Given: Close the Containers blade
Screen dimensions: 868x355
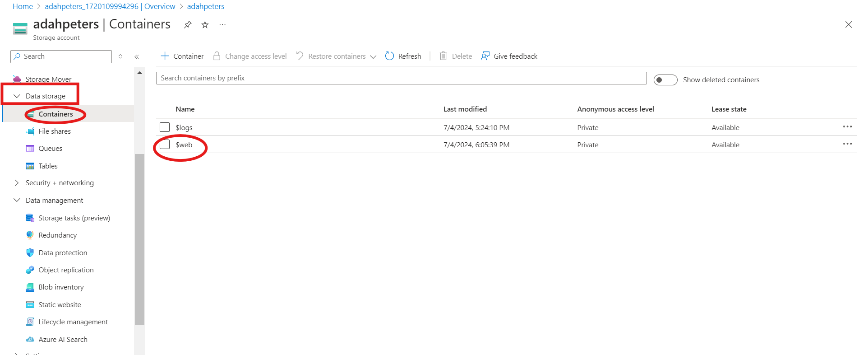Looking at the screenshot, I should click(849, 25).
